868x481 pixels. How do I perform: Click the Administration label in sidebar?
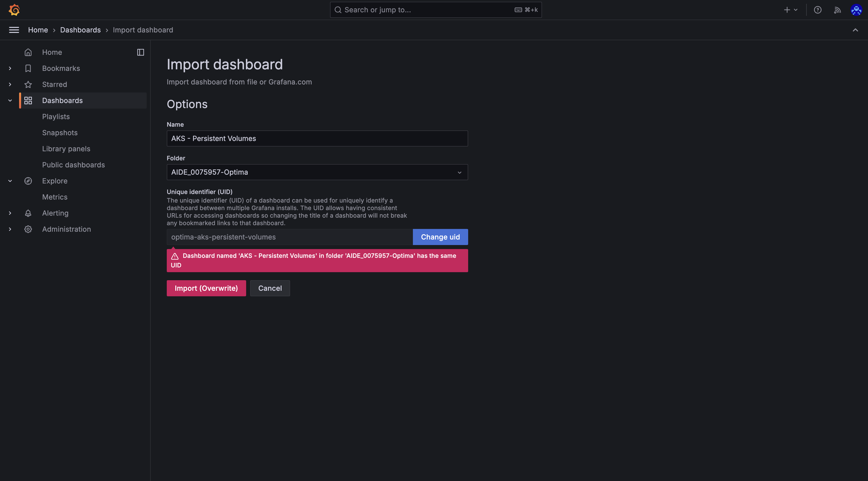(x=66, y=229)
